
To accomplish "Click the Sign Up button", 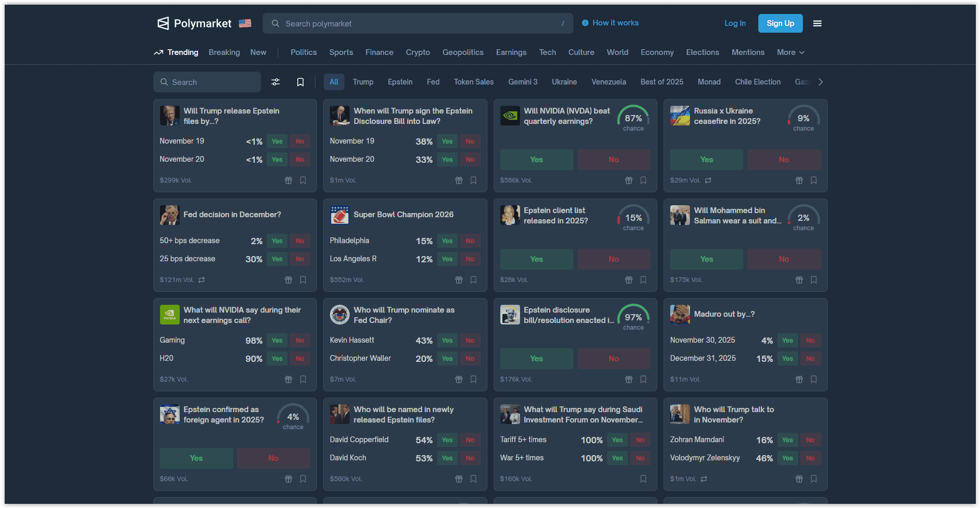I will point(780,23).
